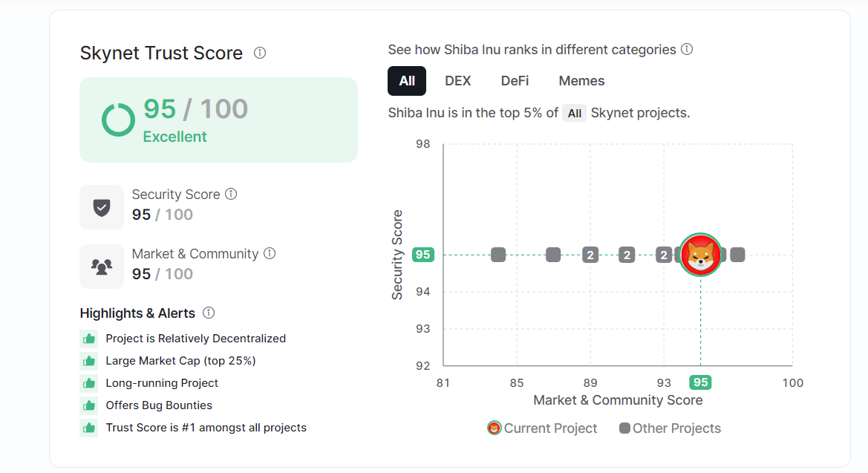868x473 pixels.
Task: Click the 98 tick label on the chart
Action: coord(423,144)
